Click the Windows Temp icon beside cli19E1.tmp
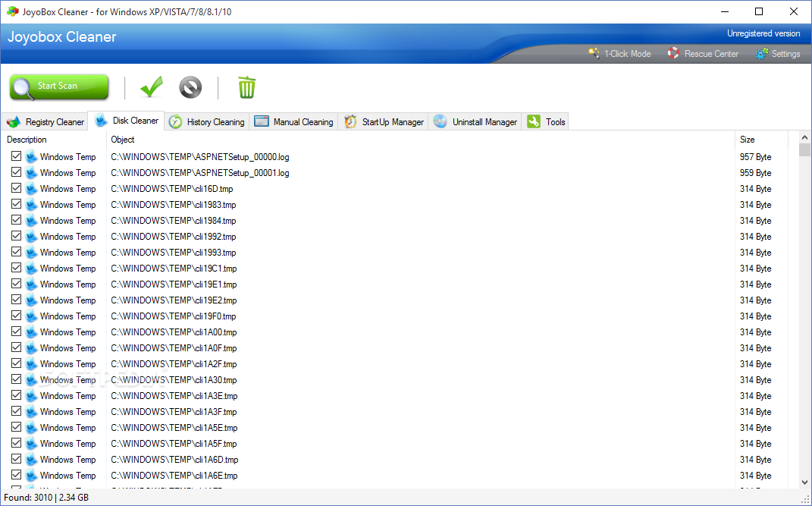 (x=31, y=284)
